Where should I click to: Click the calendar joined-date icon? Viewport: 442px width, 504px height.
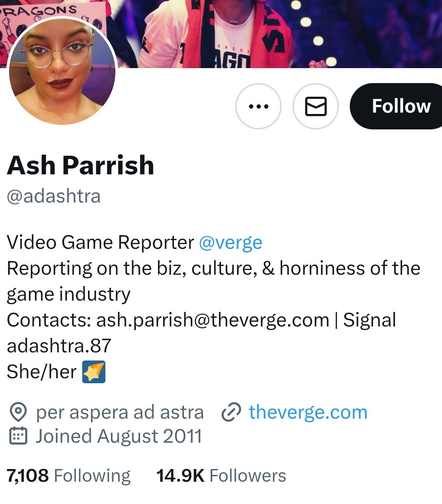pyautogui.click(x=18, y=436)
